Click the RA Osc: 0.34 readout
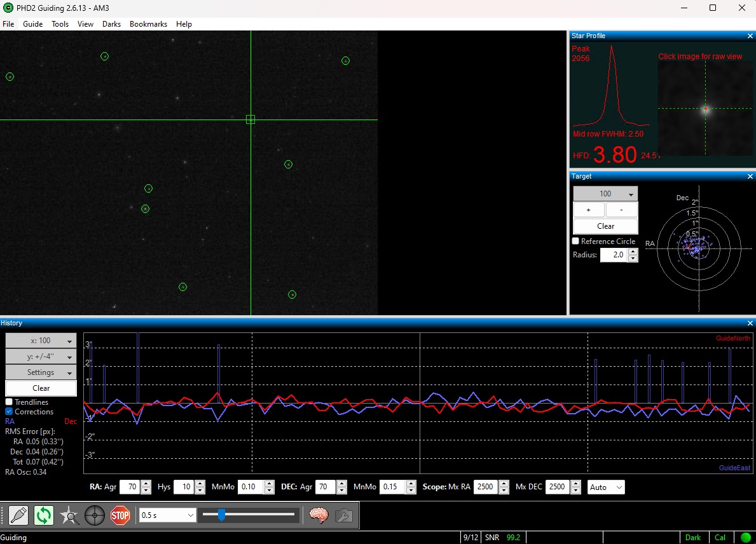Viewport: 756px width, 544px height. point(26,472)
